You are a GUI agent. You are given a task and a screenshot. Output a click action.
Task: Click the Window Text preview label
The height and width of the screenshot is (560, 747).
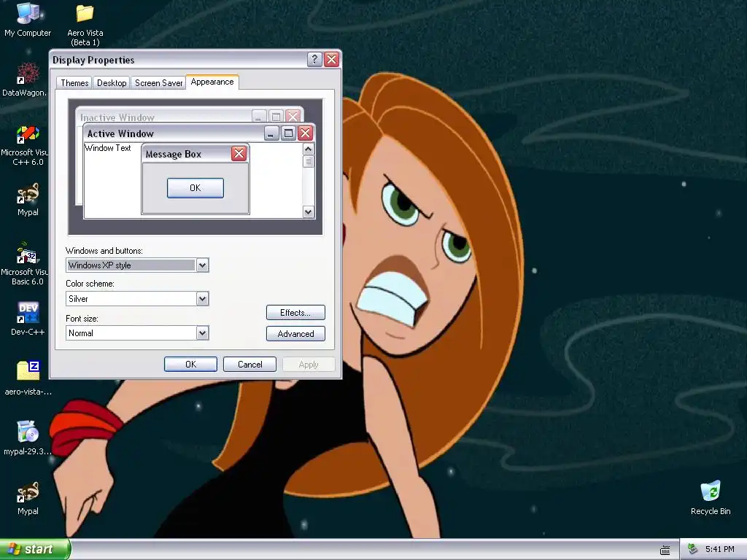(x=108, y=148)
